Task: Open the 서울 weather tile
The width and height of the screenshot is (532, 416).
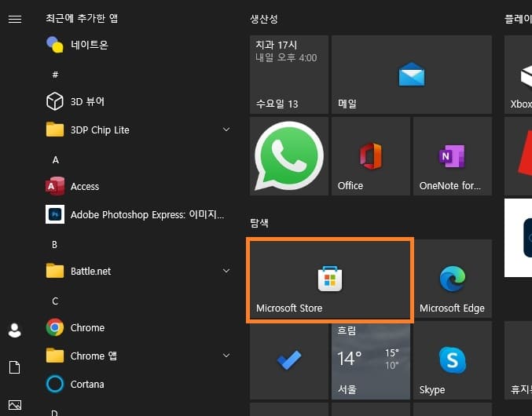Action: coord(371,360)
